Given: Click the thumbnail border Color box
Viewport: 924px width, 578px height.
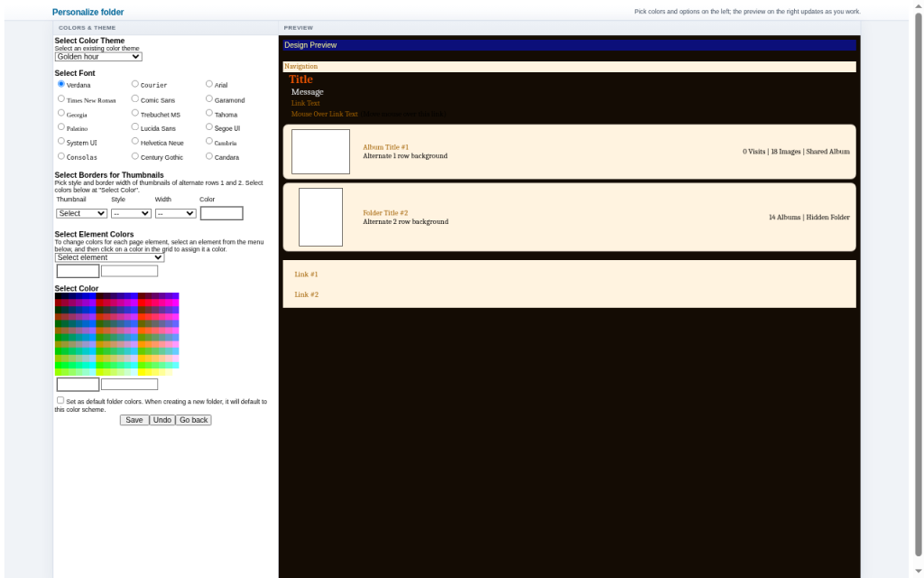Looking at the screenshot, I should click(222, 213).
